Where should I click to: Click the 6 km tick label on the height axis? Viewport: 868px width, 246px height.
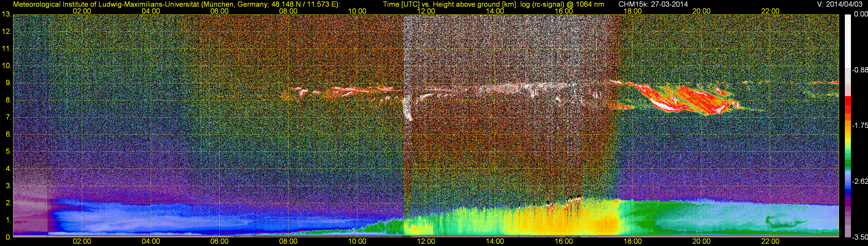coord(8,135)
